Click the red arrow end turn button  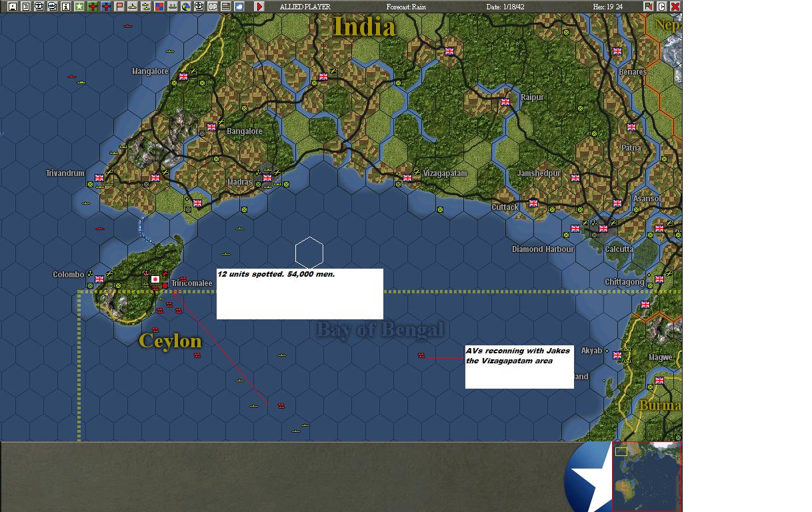click(259, 7)
